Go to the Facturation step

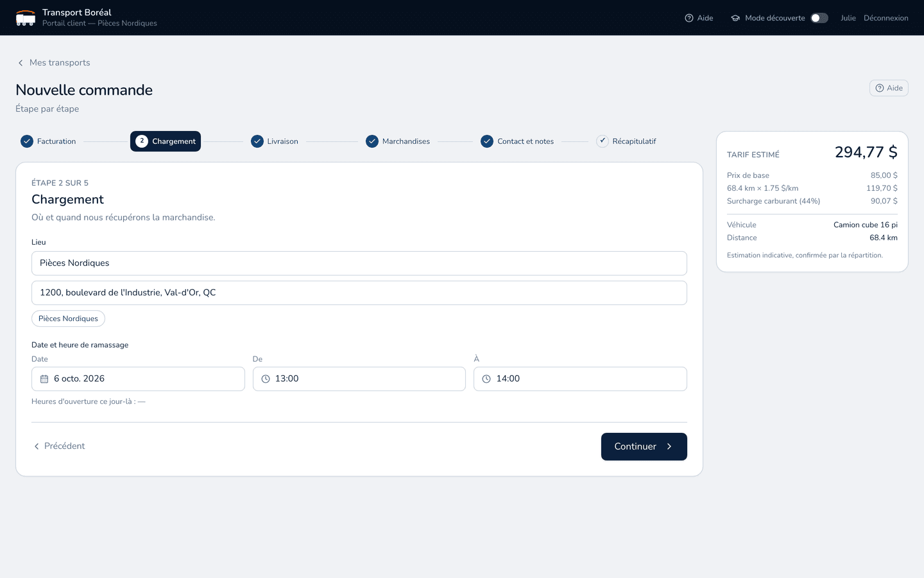pos(48,141)
